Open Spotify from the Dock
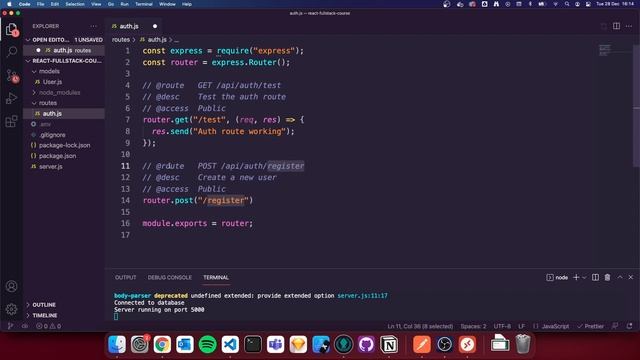The image size is (640, 360). coord(207,344)
